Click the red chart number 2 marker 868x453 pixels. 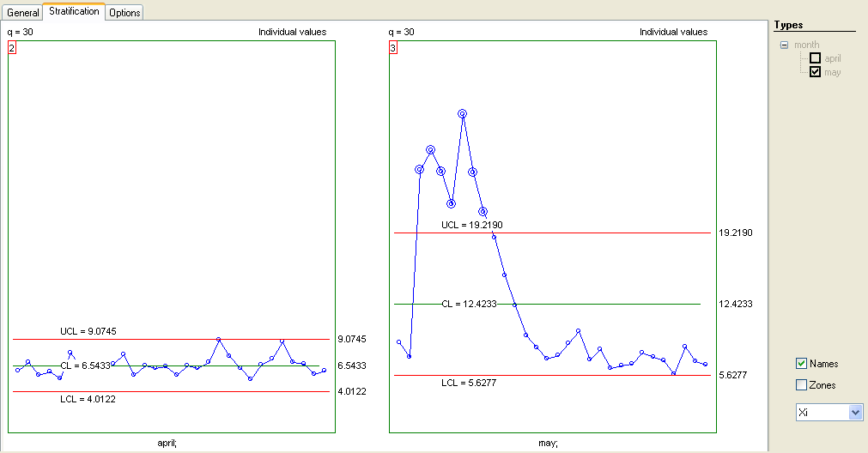click(x=12, y=49)
